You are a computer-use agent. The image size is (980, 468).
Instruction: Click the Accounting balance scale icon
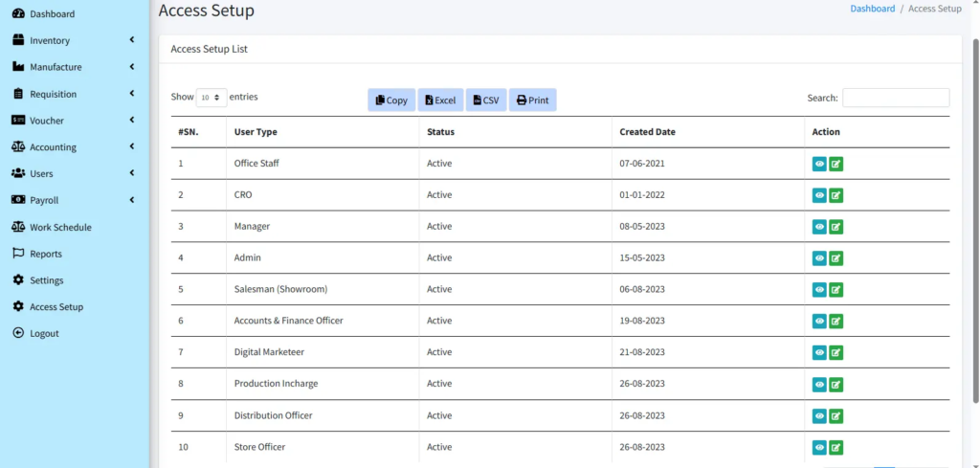[x=18, y=146]
